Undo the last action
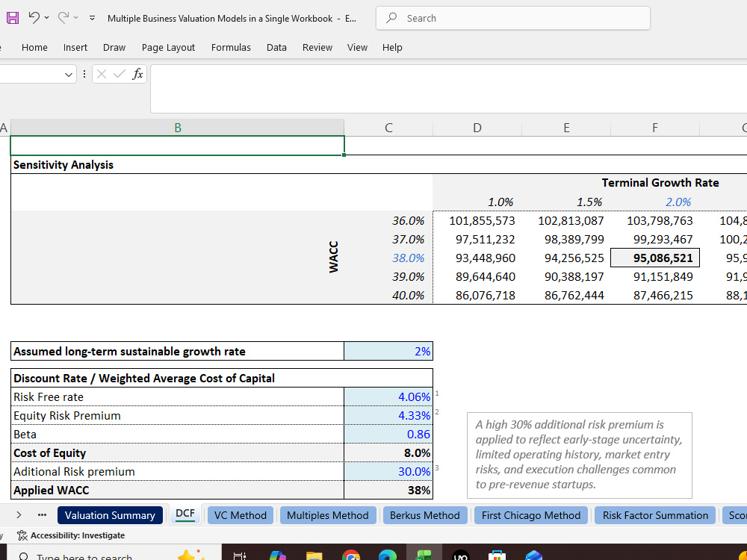The image size is (747, 560). 34,18
